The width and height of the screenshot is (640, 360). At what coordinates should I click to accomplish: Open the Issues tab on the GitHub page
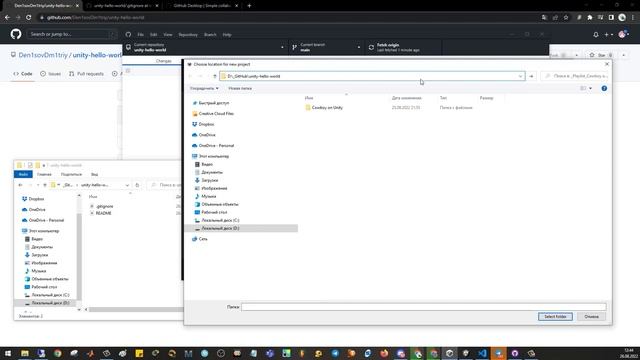(x=51, y=74)
